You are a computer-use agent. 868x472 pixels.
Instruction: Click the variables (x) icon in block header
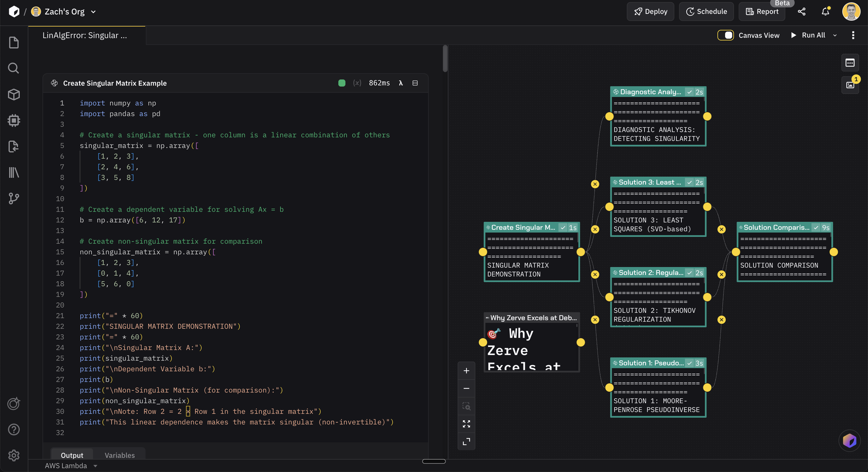(x=357, y=83)
